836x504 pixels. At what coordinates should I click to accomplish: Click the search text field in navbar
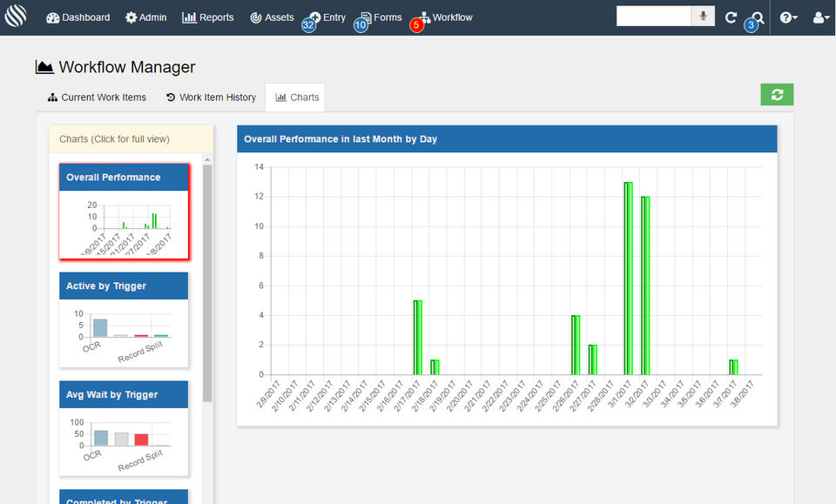tap(653, 17)
